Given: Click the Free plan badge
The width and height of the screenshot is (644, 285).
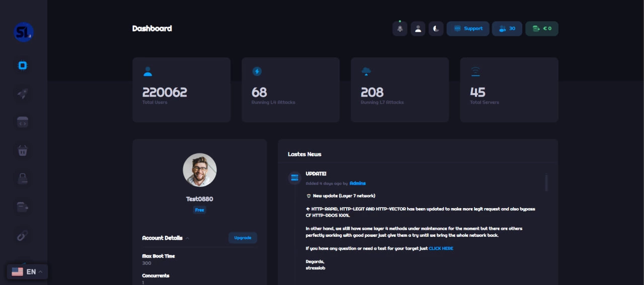Looking at the screenshot, I should click(200, 210).
